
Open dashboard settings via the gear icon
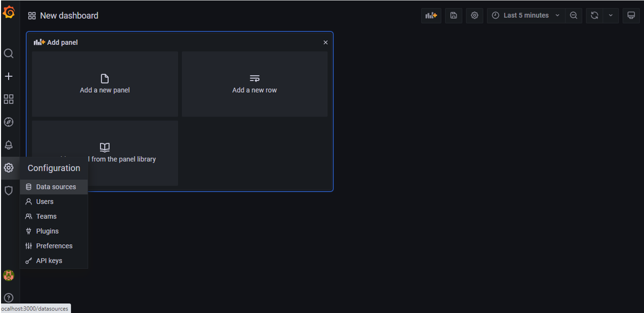(474, 15)
